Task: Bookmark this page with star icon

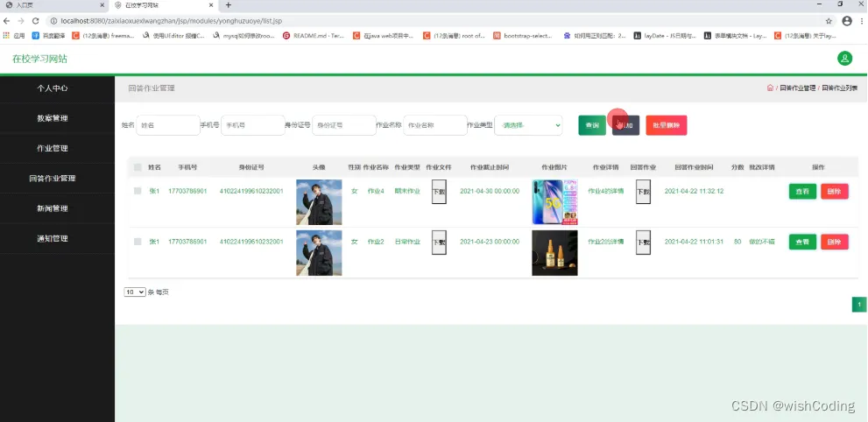Action: coord(829,21)
